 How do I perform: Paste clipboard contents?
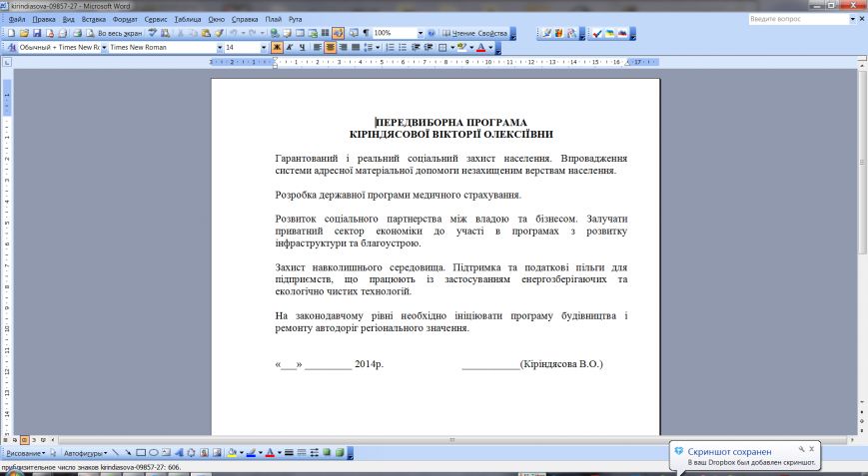tap(206, 33)
